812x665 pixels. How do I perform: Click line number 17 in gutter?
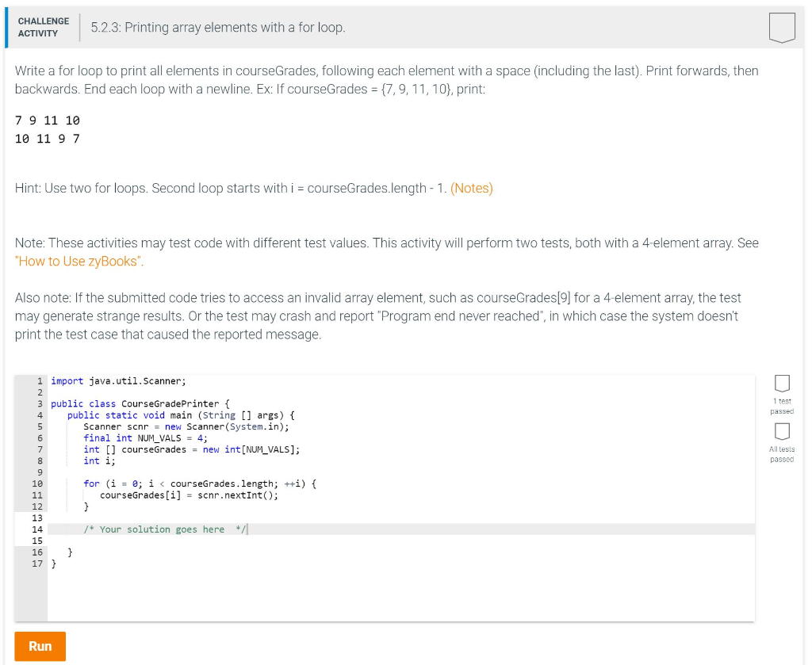click(x=36, y=563)
